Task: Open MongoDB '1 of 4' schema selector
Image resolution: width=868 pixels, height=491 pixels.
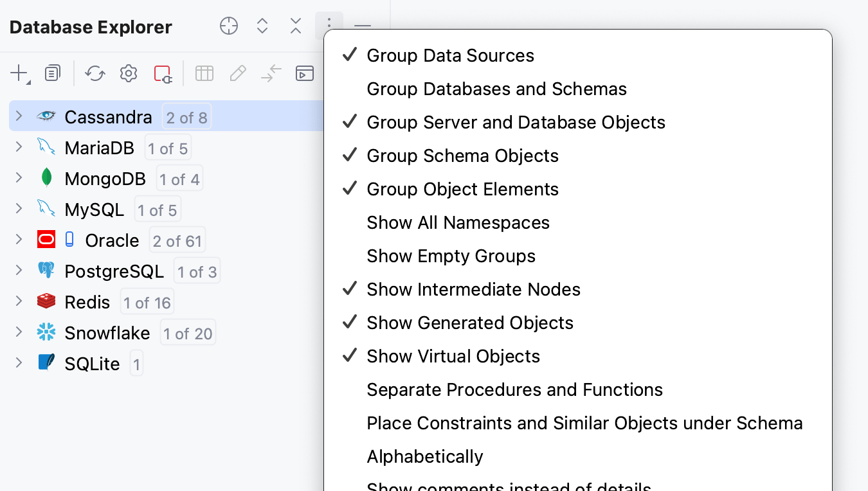Action: click(179, 179)
